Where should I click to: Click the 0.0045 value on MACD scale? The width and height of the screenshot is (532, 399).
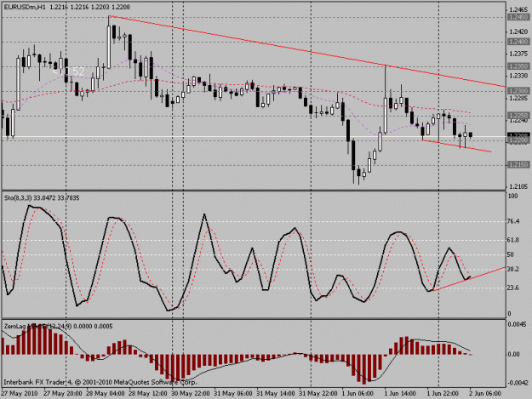(x=518, y=324)
